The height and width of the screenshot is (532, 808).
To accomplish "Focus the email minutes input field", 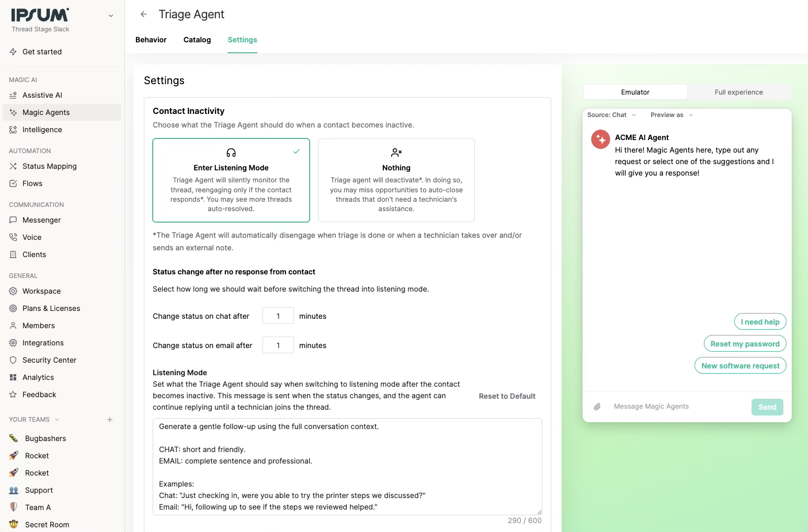I will pos(278,345).
